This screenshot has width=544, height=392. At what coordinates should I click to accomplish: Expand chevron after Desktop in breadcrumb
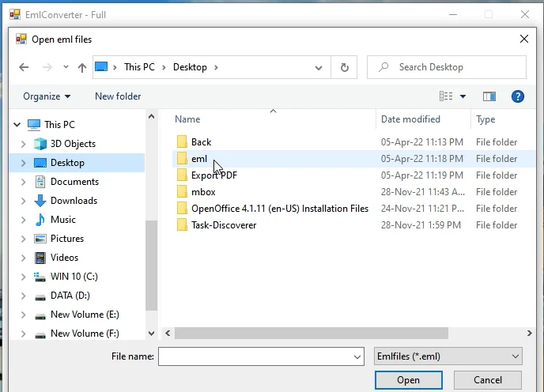216,67
